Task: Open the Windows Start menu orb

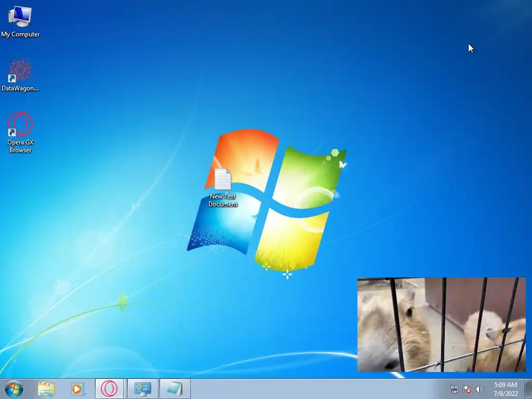Action: (x=14, y=389)
